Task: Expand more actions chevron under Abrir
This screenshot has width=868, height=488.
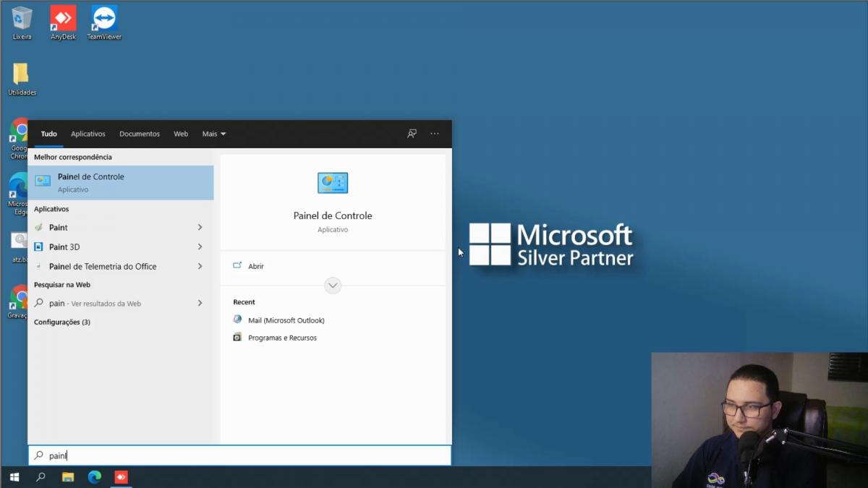Action: coord(333,286)
